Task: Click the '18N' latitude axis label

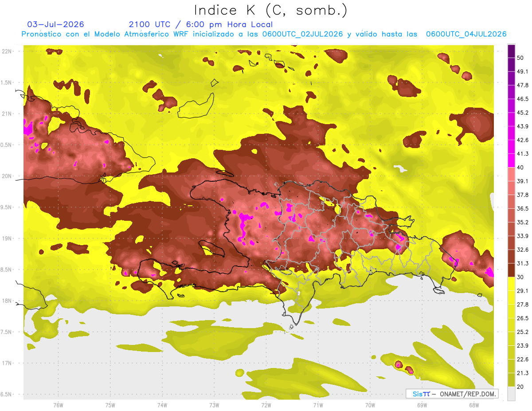Action: [x=6, y=301]
